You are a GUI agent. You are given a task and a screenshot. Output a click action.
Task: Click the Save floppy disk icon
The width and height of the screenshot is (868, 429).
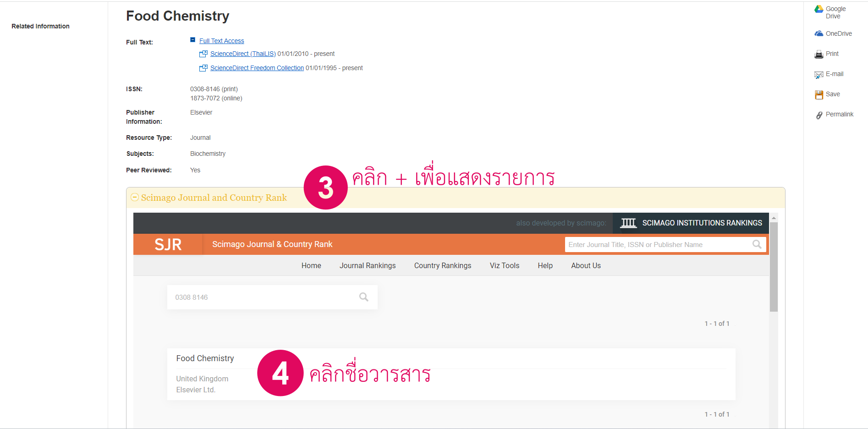pos(819,95)
